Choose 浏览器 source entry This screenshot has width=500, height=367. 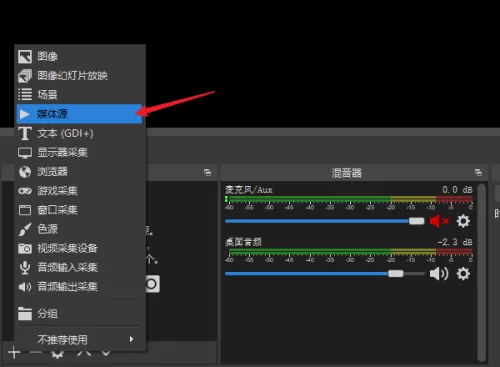click(80, 172)
